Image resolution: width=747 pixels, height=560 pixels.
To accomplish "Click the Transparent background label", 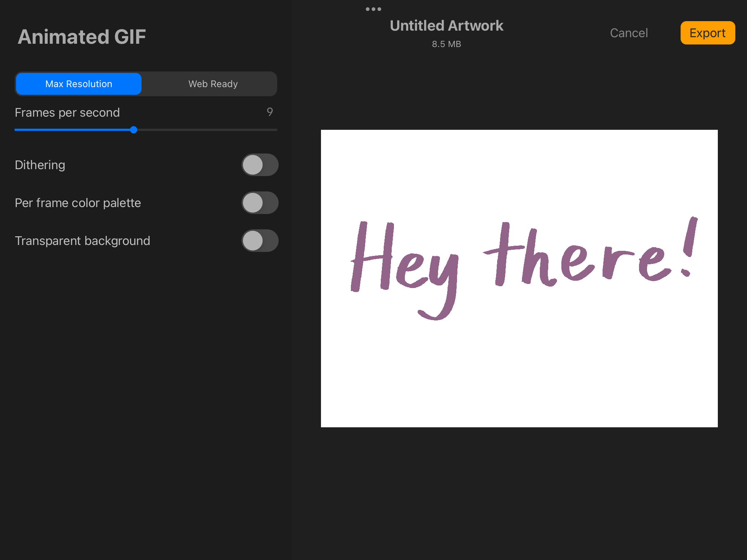I will (82, 241).
